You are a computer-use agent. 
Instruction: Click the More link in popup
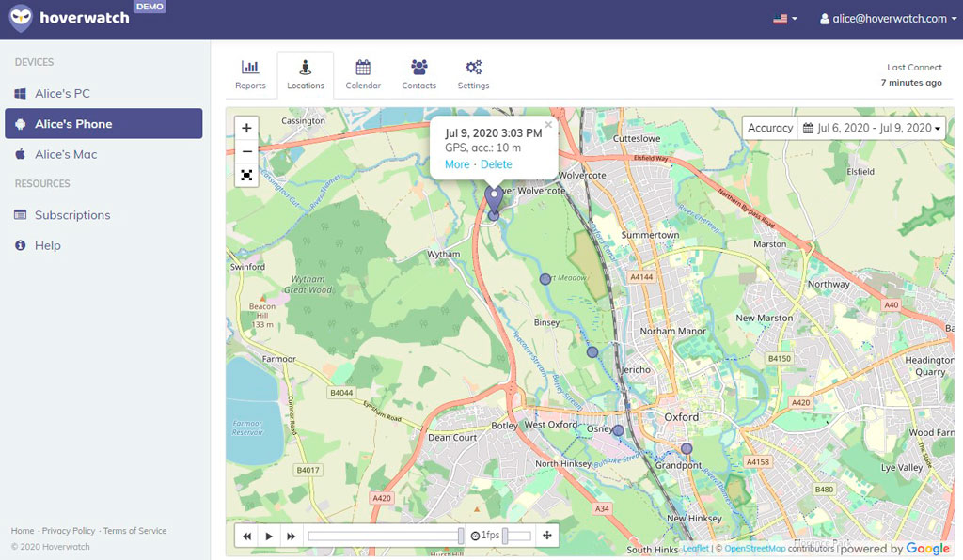coord(457,164)
